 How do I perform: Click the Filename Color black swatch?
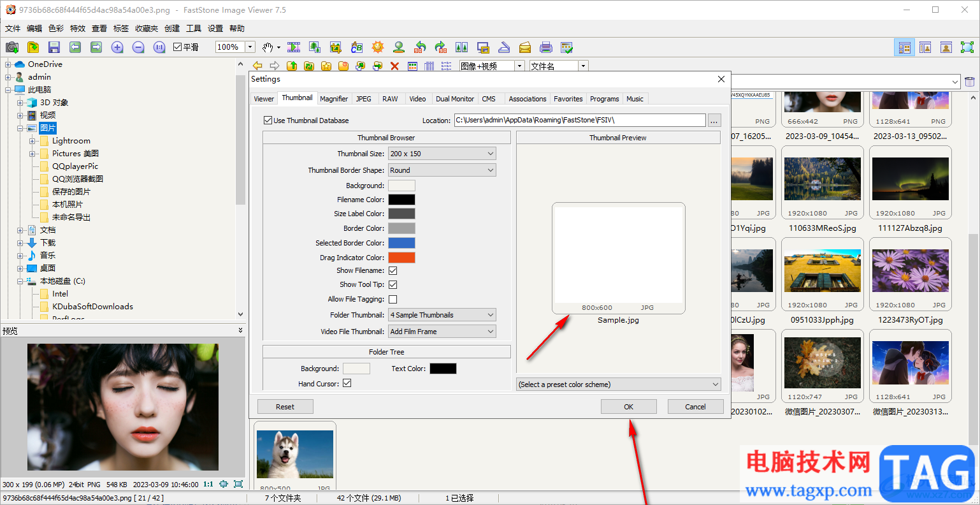click(x=402, y=200)
